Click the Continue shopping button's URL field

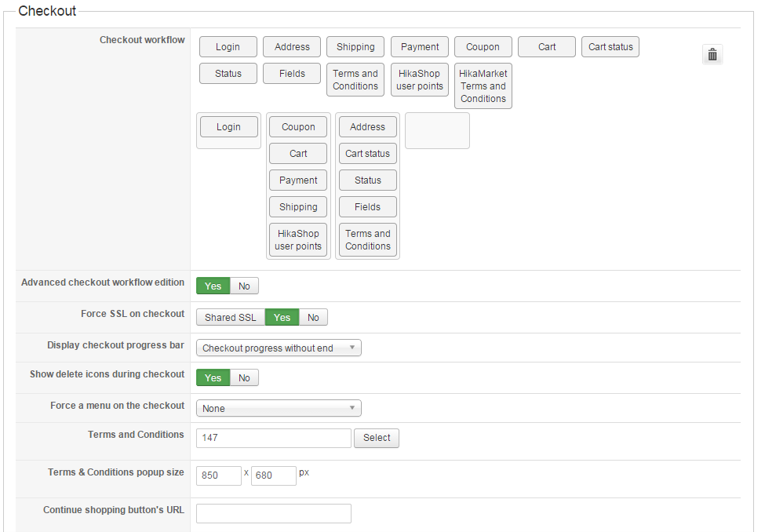[273, 513]
